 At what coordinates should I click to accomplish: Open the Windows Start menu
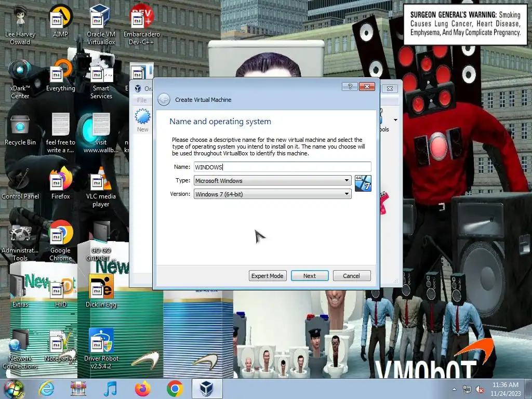(x=14, y=389)
